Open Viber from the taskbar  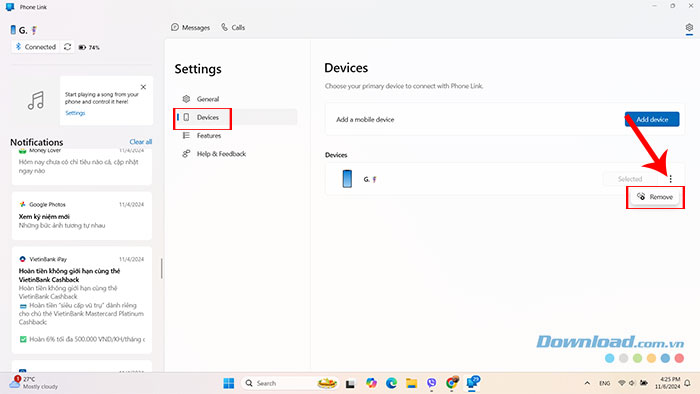(x=431, y=383)
